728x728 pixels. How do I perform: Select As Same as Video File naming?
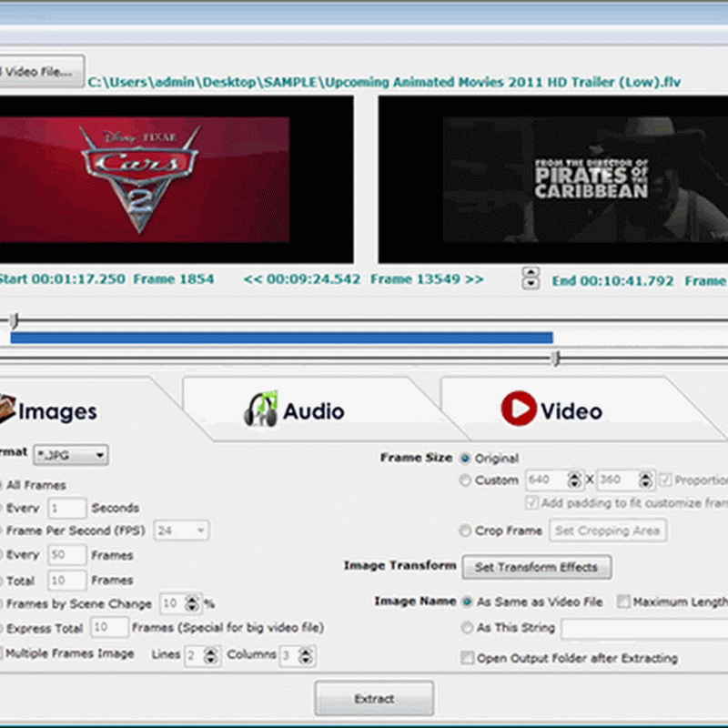coord(467,602)
